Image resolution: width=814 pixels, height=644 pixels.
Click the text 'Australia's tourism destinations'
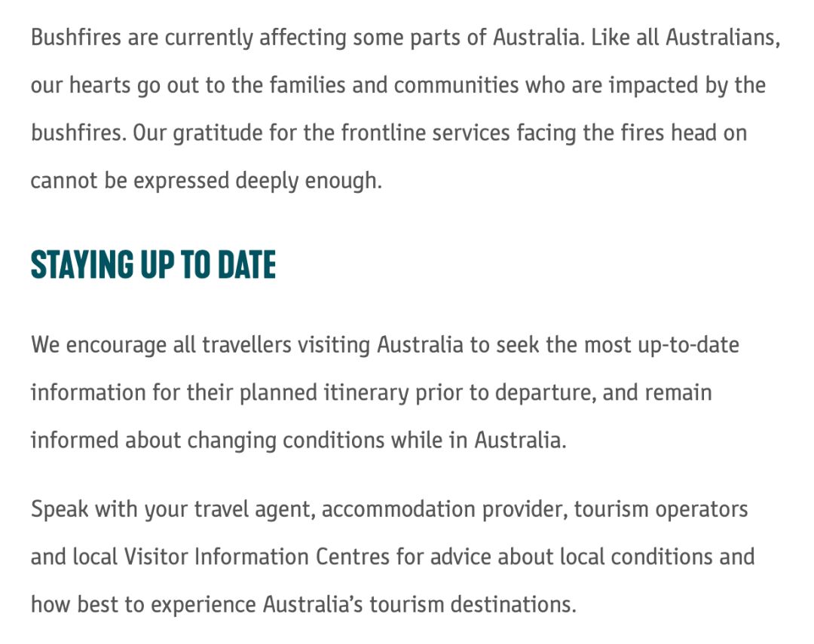pos(418,605)
